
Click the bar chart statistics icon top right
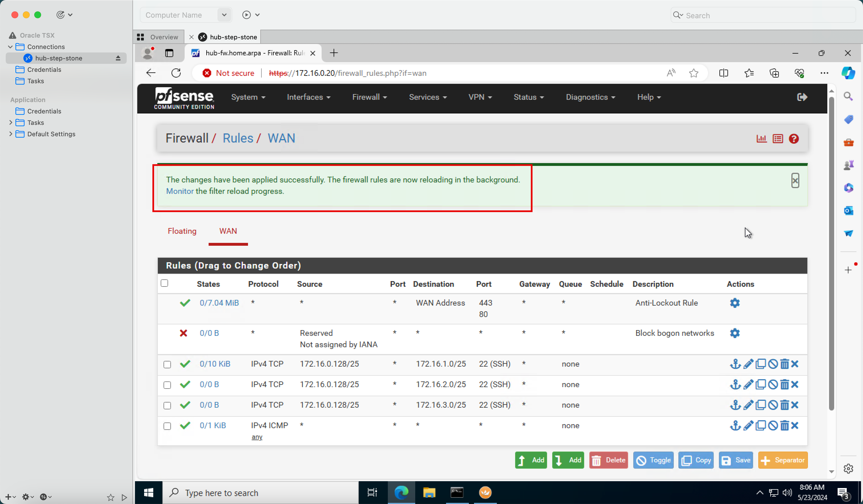(761, 139)
